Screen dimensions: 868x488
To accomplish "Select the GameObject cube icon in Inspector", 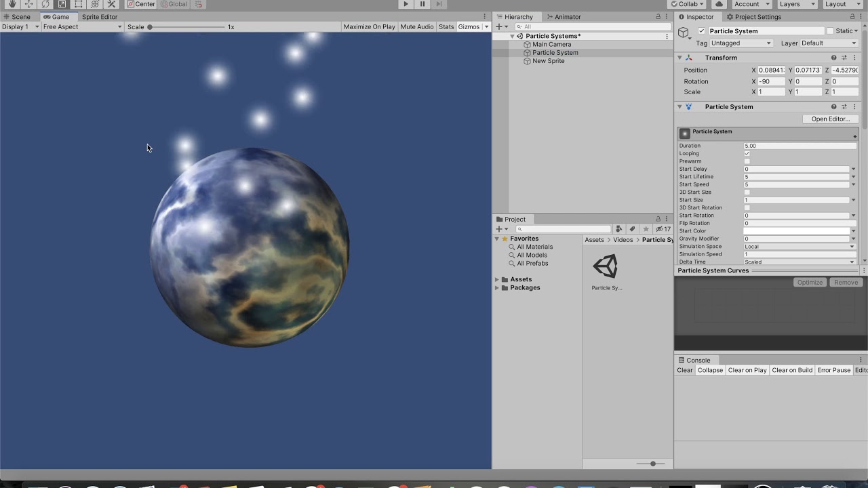I will click(684, 32).
